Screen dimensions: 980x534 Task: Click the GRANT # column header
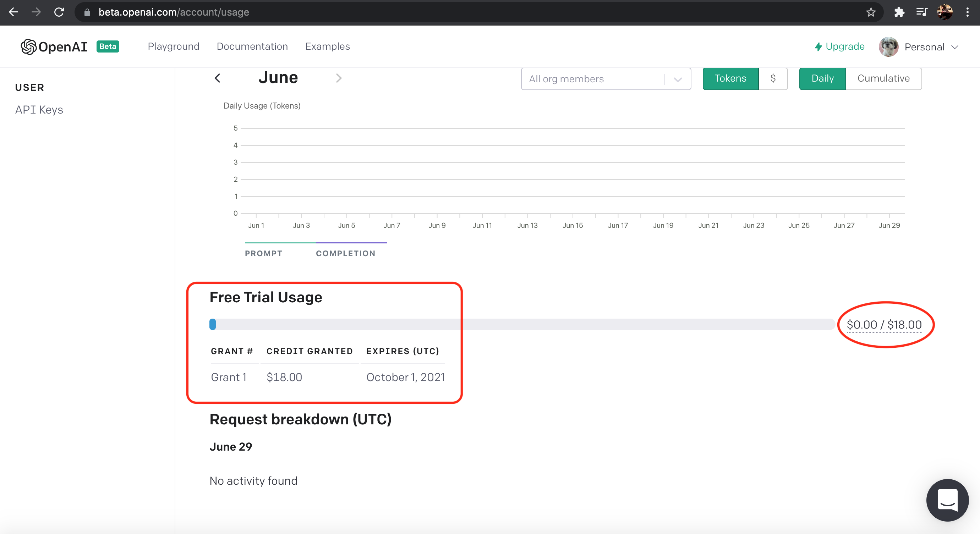(232, 351)
